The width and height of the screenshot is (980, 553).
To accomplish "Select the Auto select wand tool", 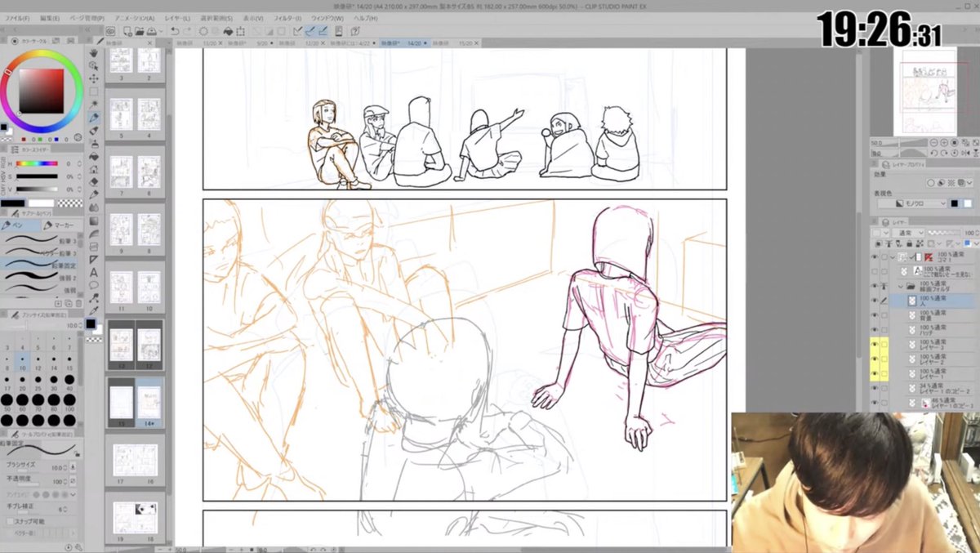I will [x=94, y=105].
